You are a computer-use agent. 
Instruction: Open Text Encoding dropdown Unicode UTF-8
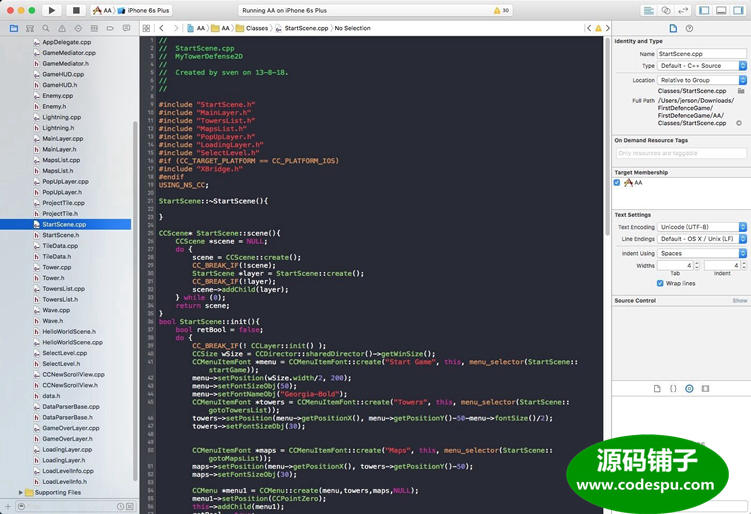[702, 227]
